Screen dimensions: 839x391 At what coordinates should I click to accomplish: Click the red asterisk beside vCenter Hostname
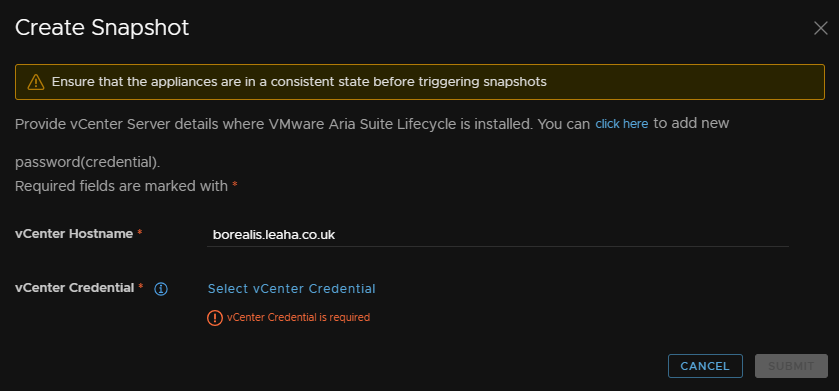pos(140,233)
